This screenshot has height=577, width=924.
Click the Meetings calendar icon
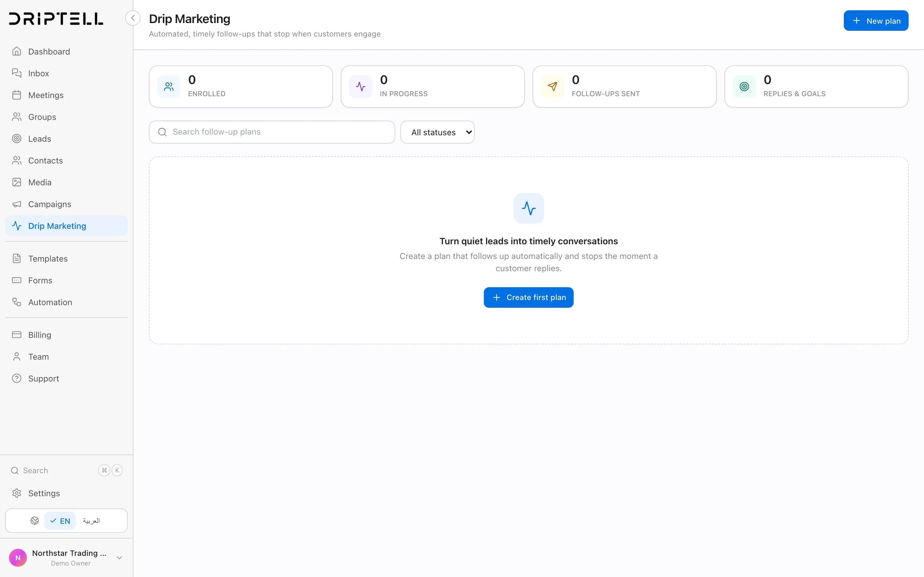16,95
